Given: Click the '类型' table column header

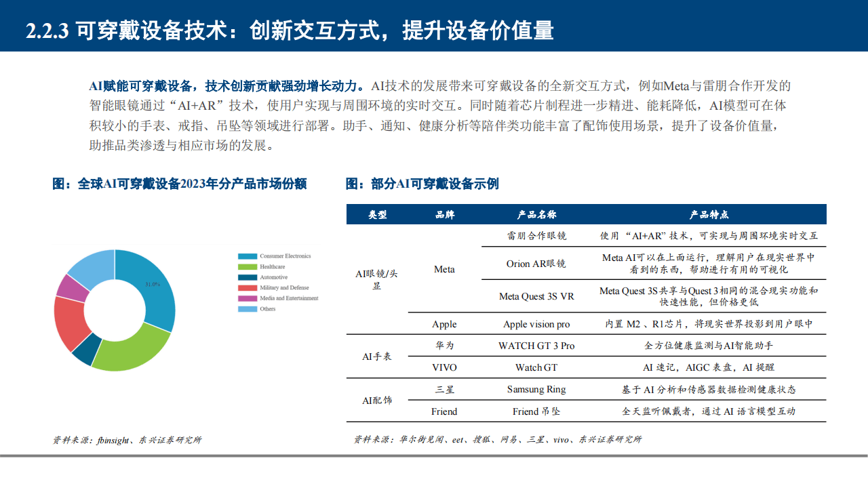Looking at the screenshot, I should point(378,214).
